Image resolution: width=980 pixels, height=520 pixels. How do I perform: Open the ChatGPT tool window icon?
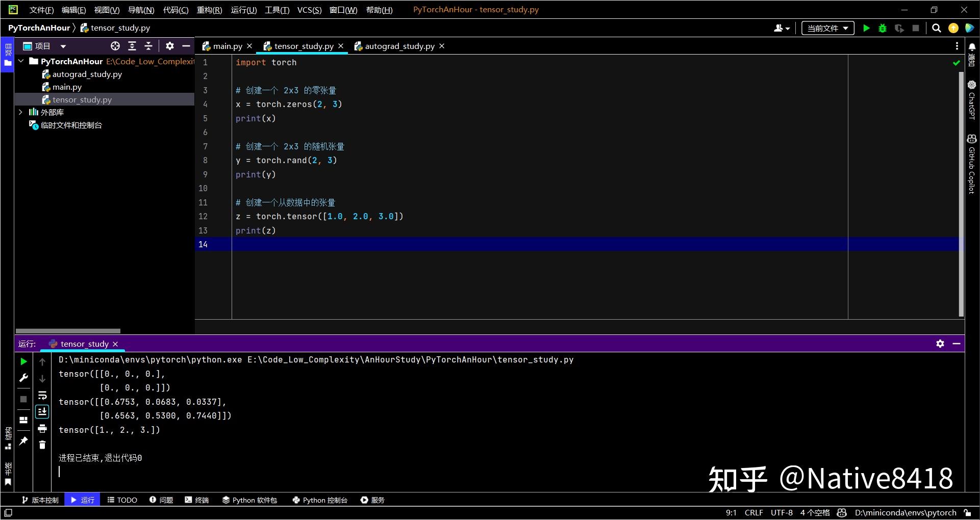point(971,84)
